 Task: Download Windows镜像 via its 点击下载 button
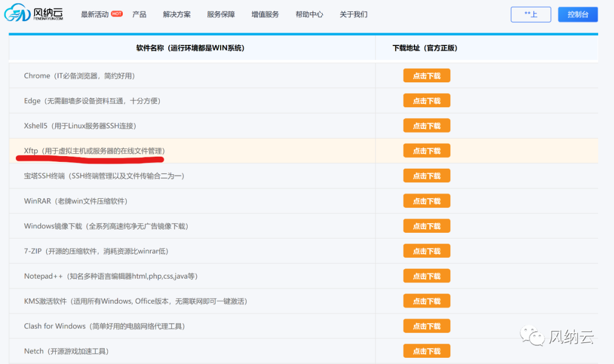(x=427, y=226)
